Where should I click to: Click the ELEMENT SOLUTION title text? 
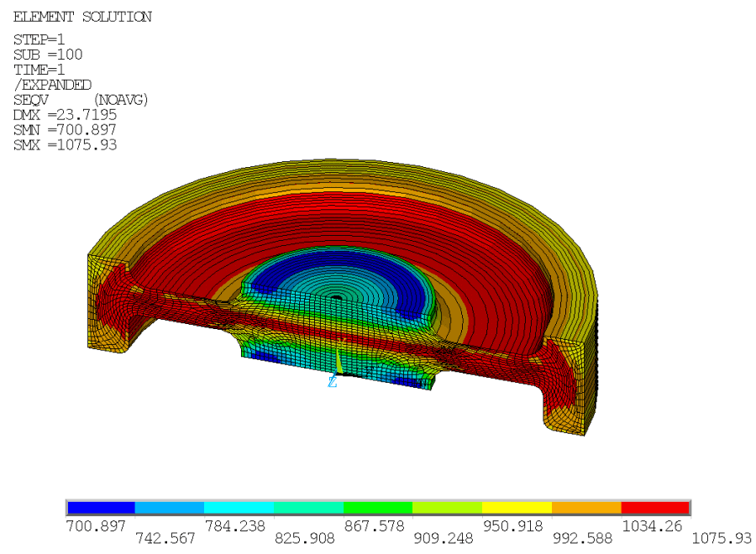(81, 16)
